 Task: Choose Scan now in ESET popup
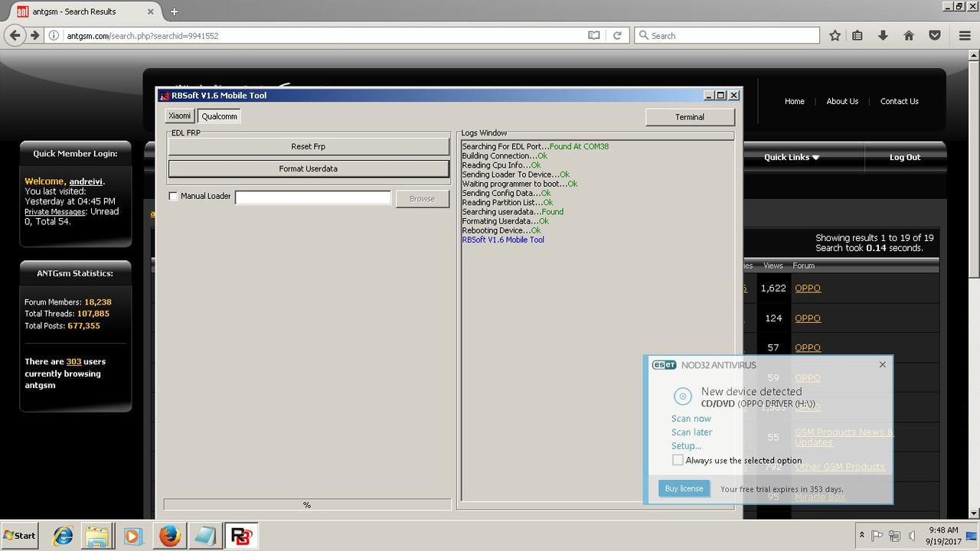pyautogui.click(x=691, y=419)
